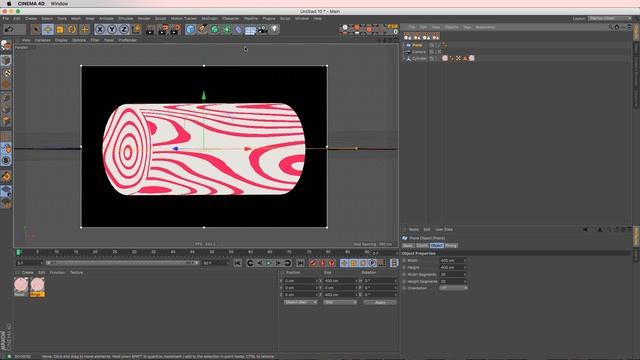The height and width of the screenshot is (360, 640).
Task: Add a camera with the Camera icon
Action: tap(262, 29)
